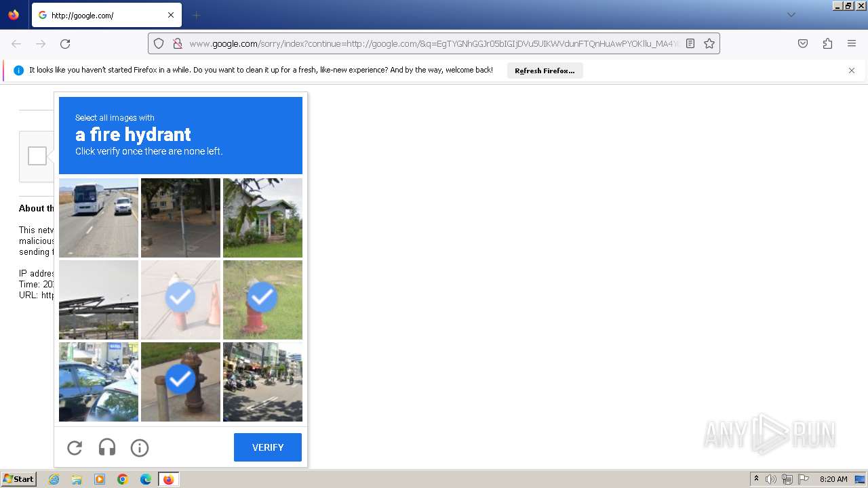Open the volume speaker tray icon
The width and height of the screenshot is (868, 488).
click(x=771, y=479)
